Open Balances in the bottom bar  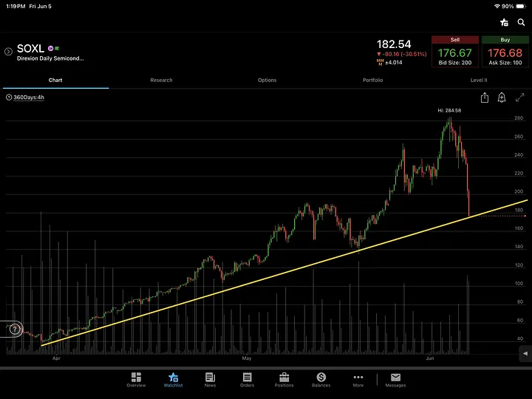click(321, 380)
